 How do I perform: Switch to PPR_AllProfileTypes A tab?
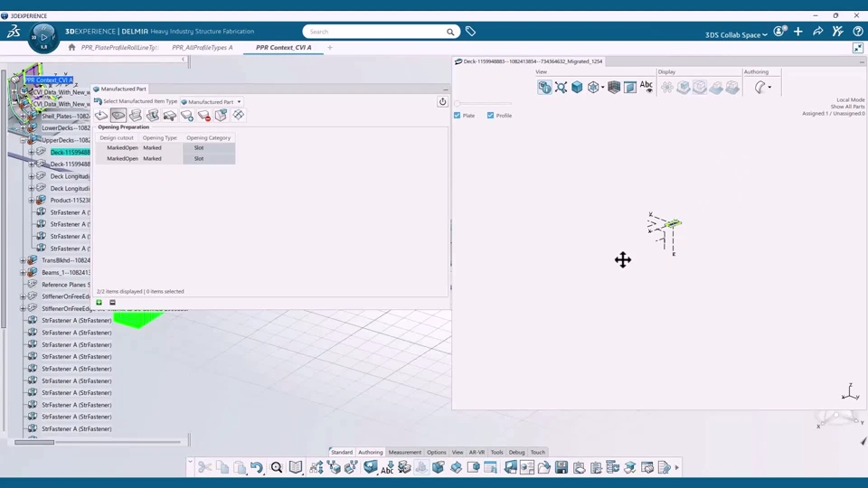click(x=202, y=48)
